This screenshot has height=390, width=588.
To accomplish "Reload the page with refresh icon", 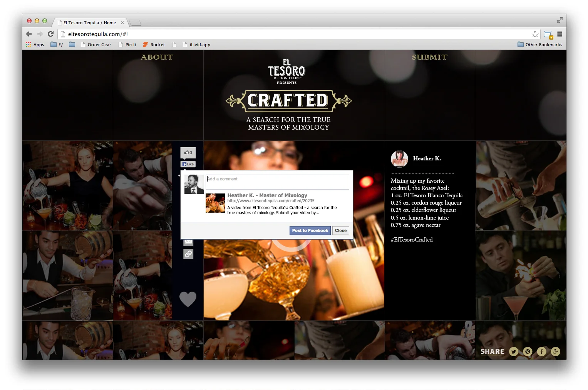I will tap(50, 34).
